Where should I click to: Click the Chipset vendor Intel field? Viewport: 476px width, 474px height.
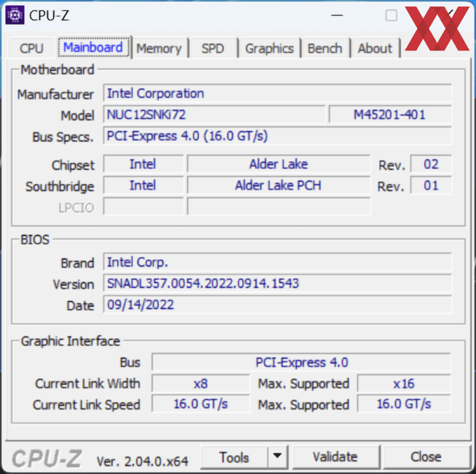coord(143,165)
